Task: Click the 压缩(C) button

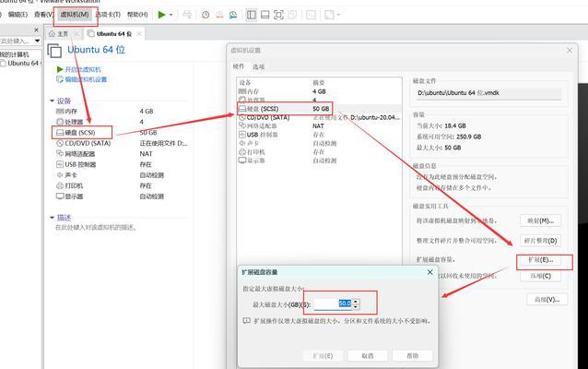Action: (541, 276)
